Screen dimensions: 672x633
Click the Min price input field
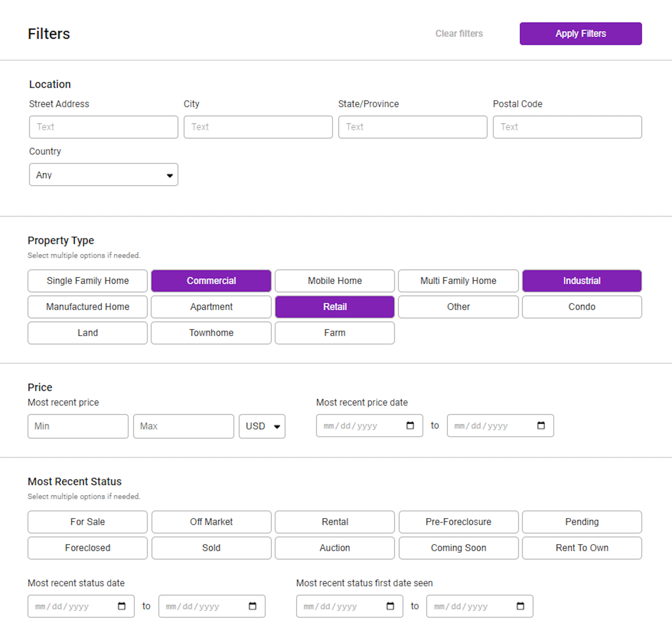click(78, 426)
